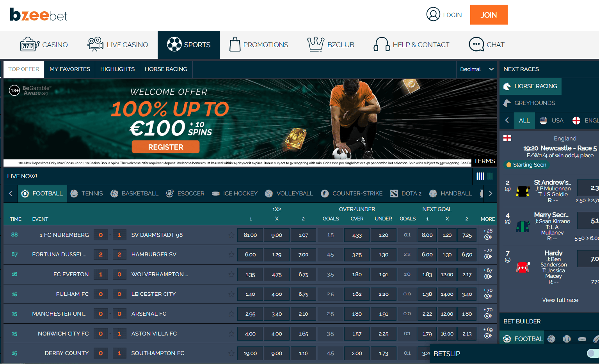
Task: Click the Merry Secr.. jockey silks icon
Action: click(x=523, y=227)
